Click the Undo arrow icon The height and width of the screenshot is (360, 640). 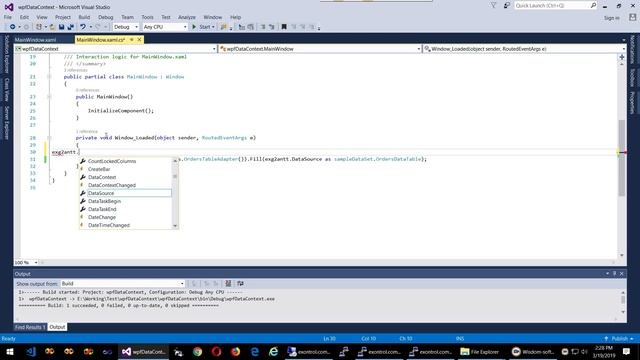(x=83, y=27)
